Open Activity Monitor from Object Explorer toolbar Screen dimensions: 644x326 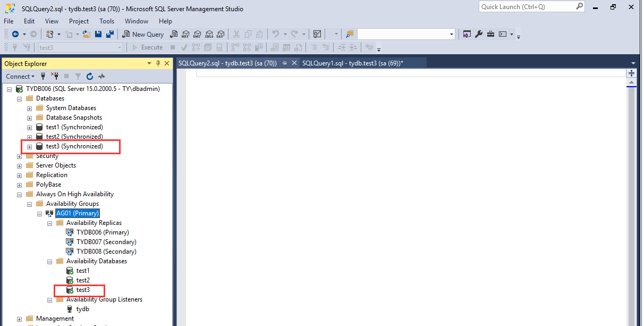point(101,77)
